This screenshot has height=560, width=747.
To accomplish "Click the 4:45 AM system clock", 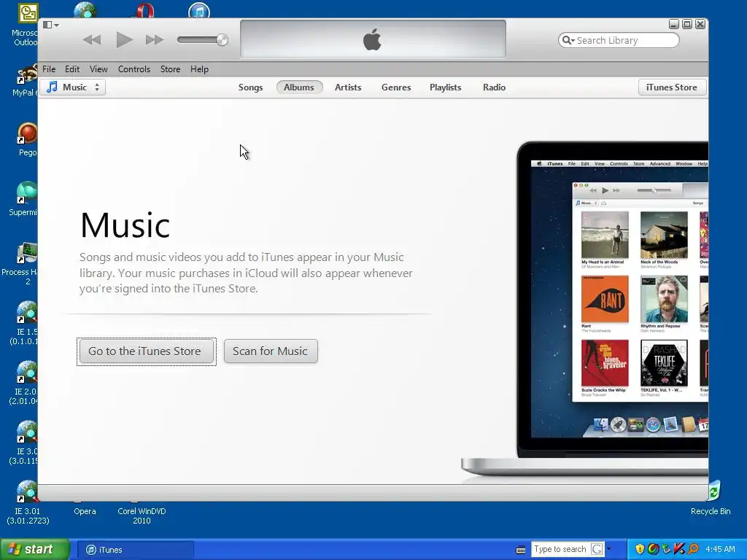I will [x=720, y=549].
